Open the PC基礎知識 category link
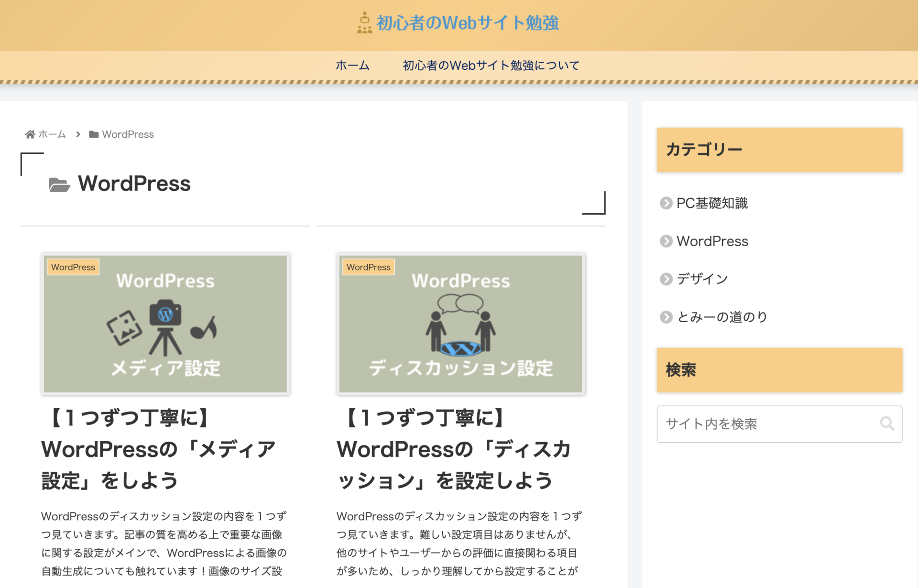The width and height of the screenshot is (918, 588). coord(711,203)
